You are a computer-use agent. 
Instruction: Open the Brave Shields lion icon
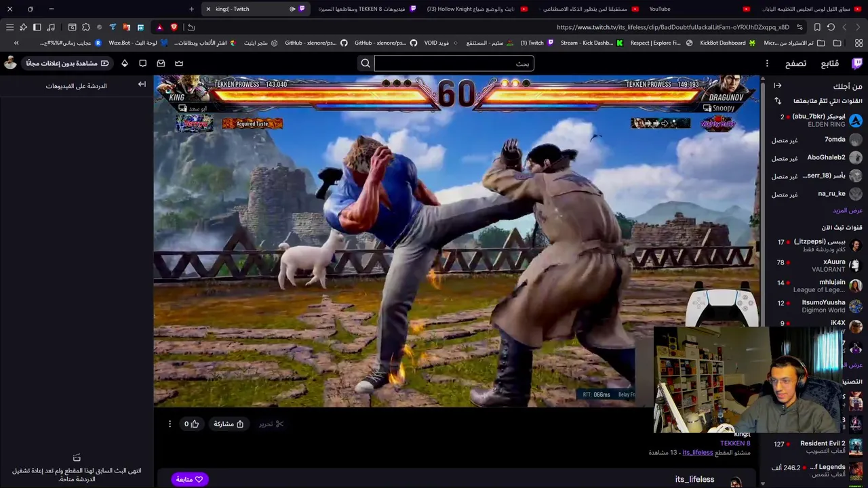[x=174, y=27]
